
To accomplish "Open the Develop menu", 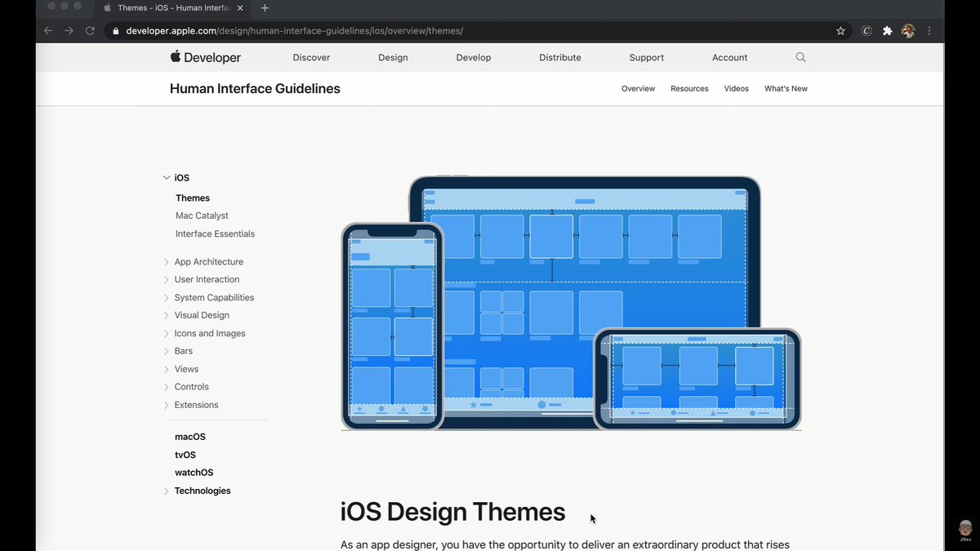I will (x=474, y=58).
